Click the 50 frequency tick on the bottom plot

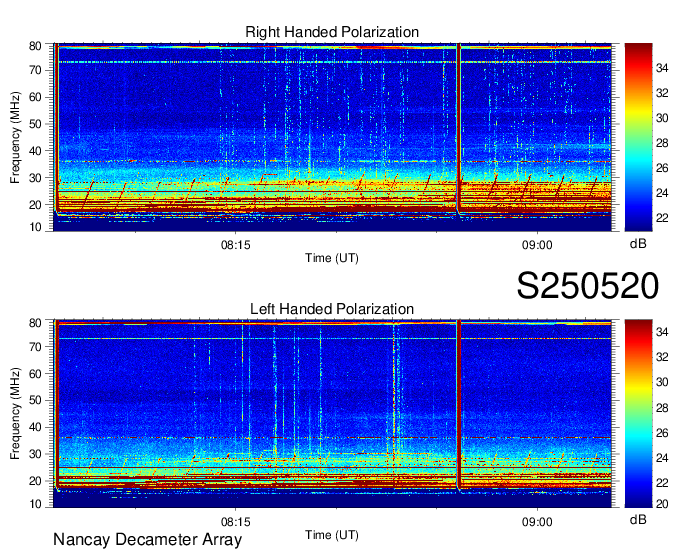pos(35,400)
